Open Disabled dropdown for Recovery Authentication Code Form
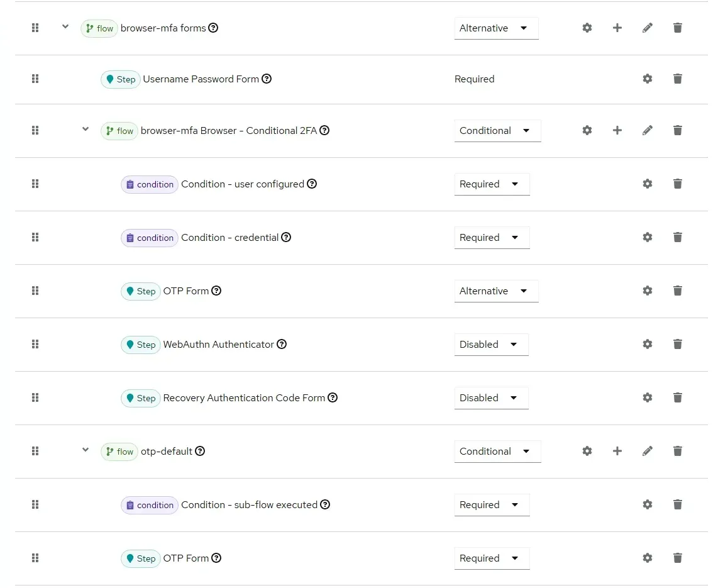Image resolution: width=723 pixels, height=588 pixels. [491, 398]
